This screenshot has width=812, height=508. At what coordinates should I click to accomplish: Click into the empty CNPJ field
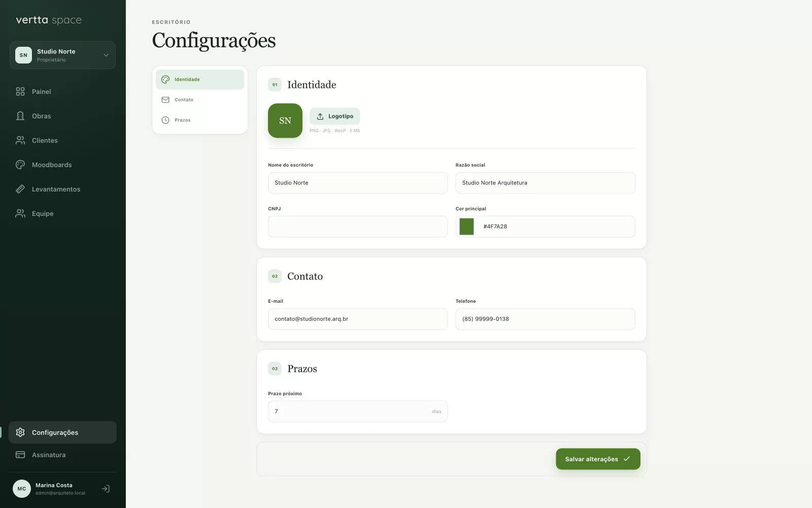pyautogui.click(x=358, y=227)
